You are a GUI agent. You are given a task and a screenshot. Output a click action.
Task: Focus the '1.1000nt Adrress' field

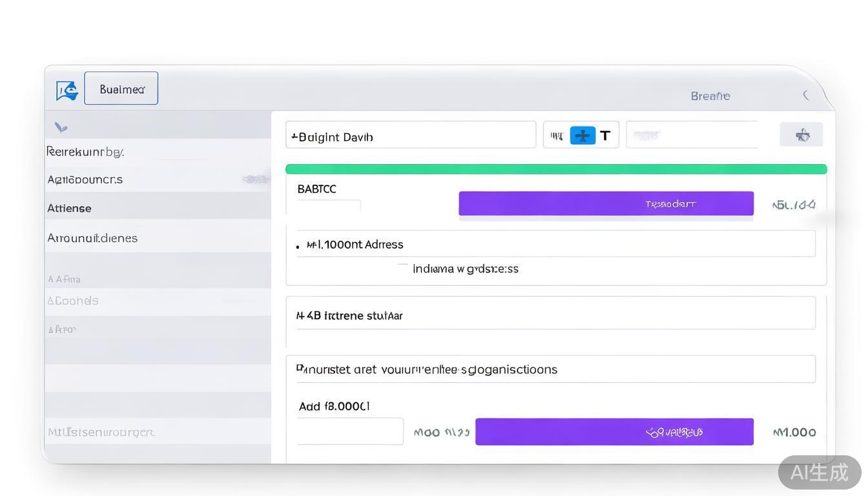click(555, 244)
